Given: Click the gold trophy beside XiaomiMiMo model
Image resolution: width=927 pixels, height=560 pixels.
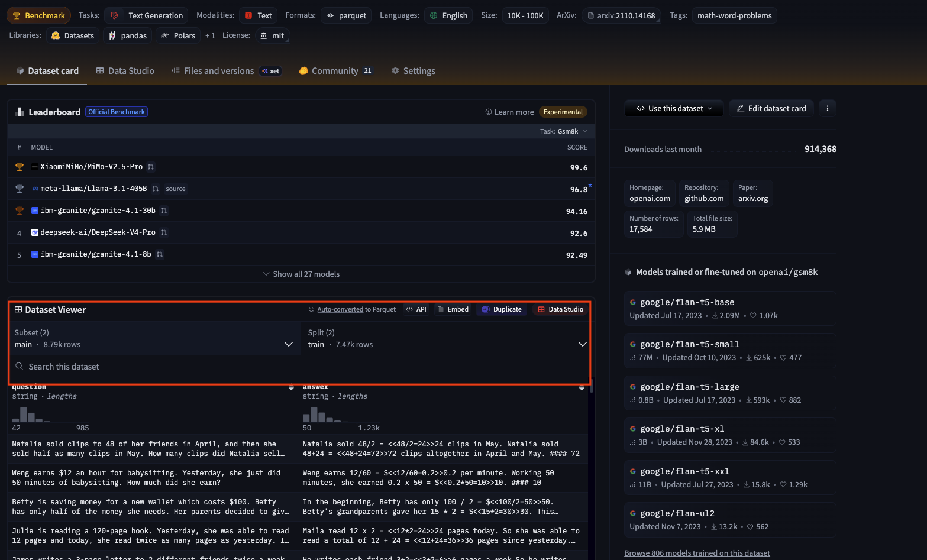Looking at the screenshot, I should pyautogui.click(x=20, y=167).
